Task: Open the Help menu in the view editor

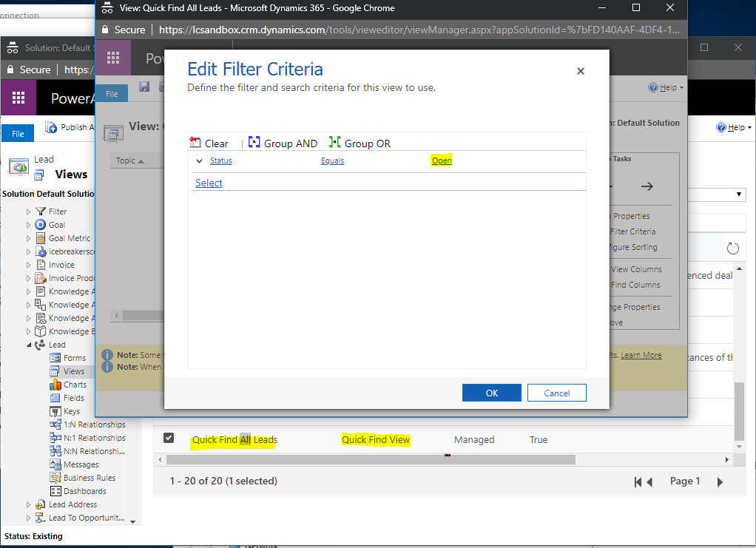Action: (666, 87)
